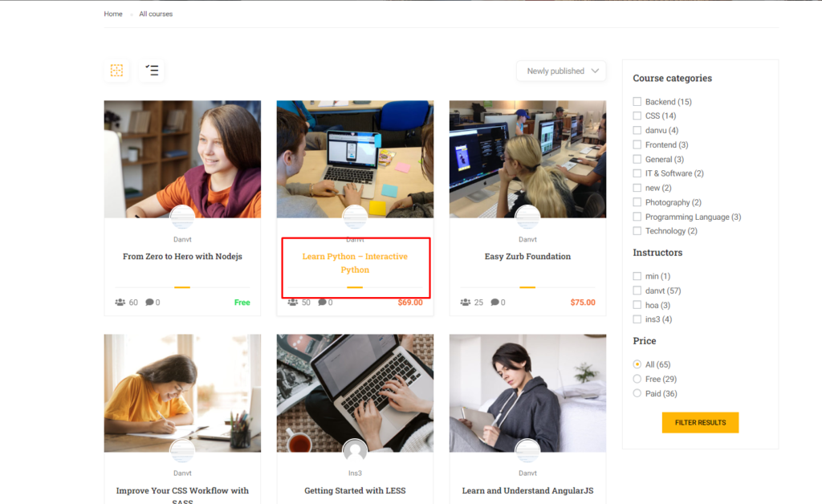Open the Getting Started with LESS course
Viewport: 822px width, 504px height.
[x=355, y=490]
